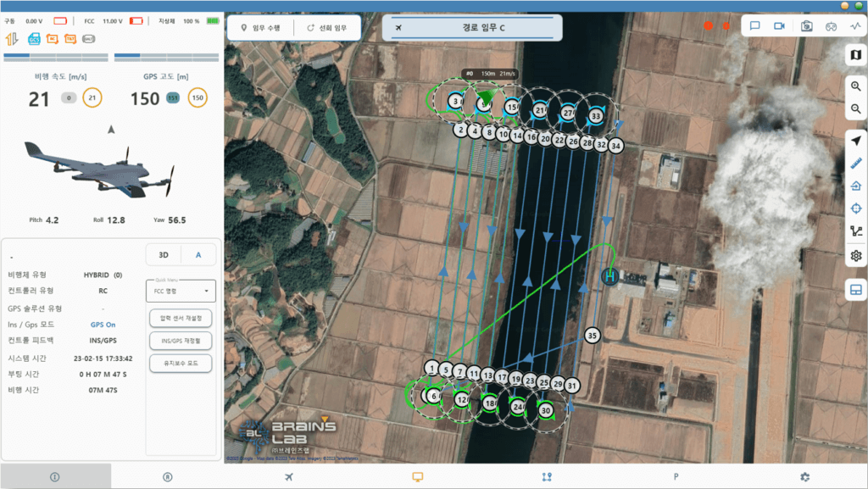This screenshot has height=489, width=868.
Task: Toggle the 3D view button
Action: click(x=164, y=254)
